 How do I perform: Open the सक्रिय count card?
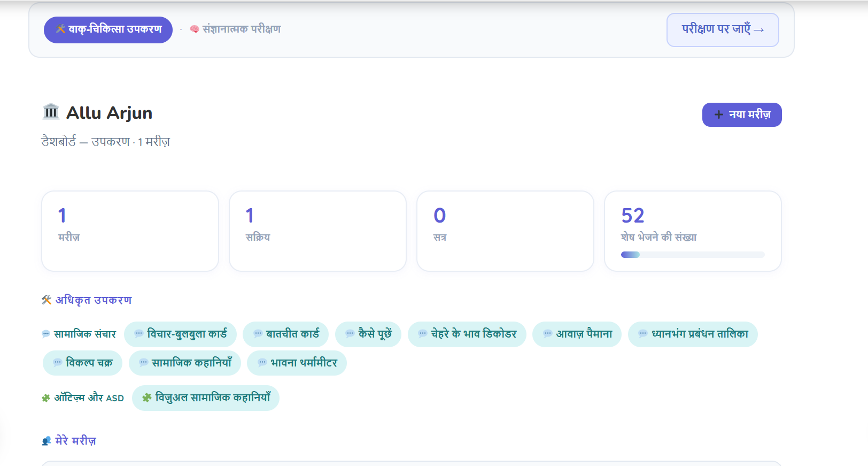(x=317, y=231)
